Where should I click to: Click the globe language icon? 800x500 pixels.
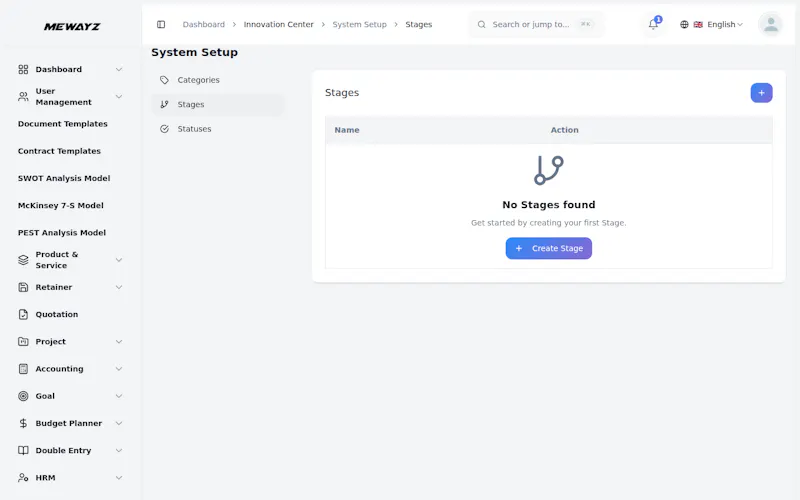click(x=684, y=24)
